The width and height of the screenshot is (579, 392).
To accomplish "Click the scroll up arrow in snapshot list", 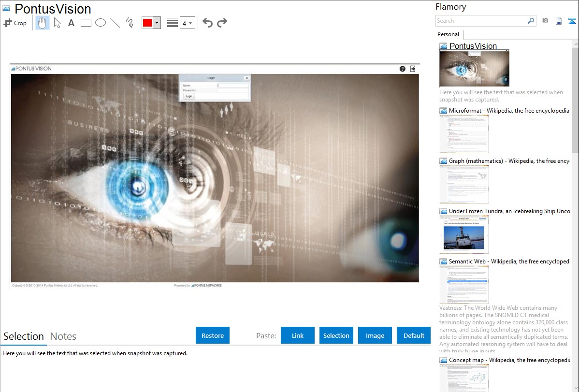I will (x=575, y=44).
